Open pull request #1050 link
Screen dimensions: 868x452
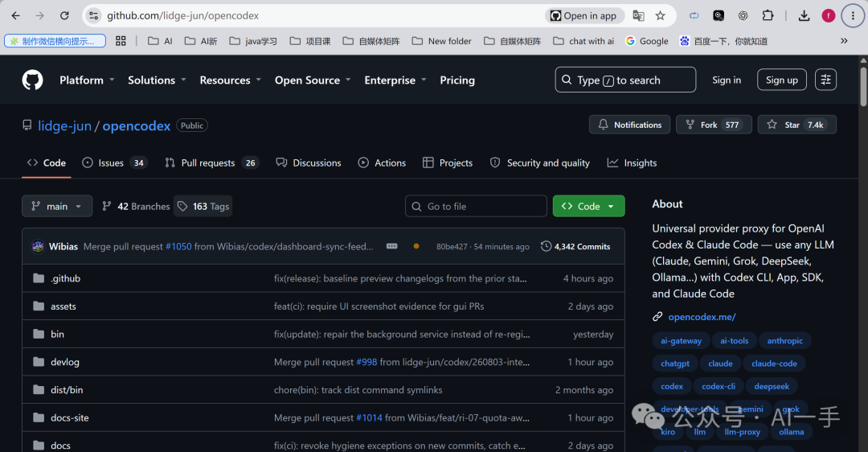178,246
